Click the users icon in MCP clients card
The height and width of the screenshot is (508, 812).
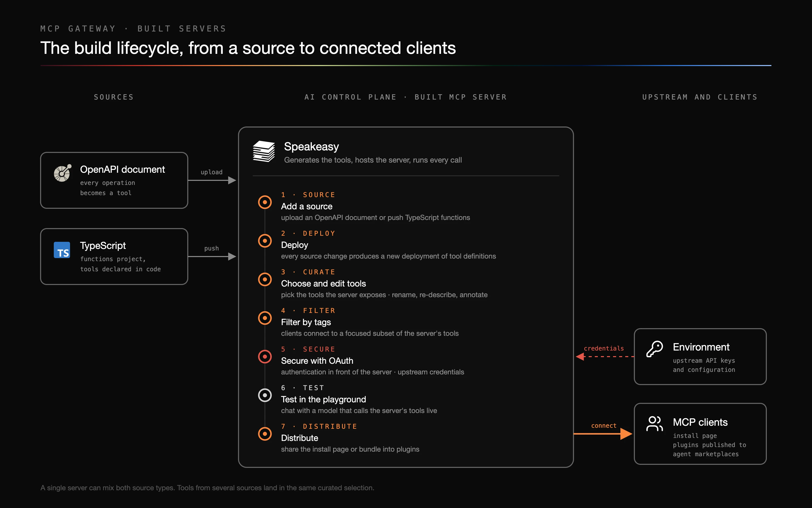click(x=654, y=423)
